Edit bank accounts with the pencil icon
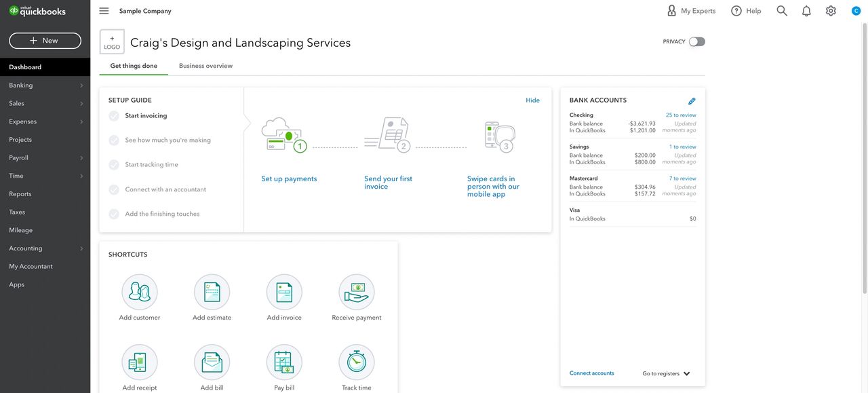The height and width of the screenshot is (393, 868). click(692, 101)
